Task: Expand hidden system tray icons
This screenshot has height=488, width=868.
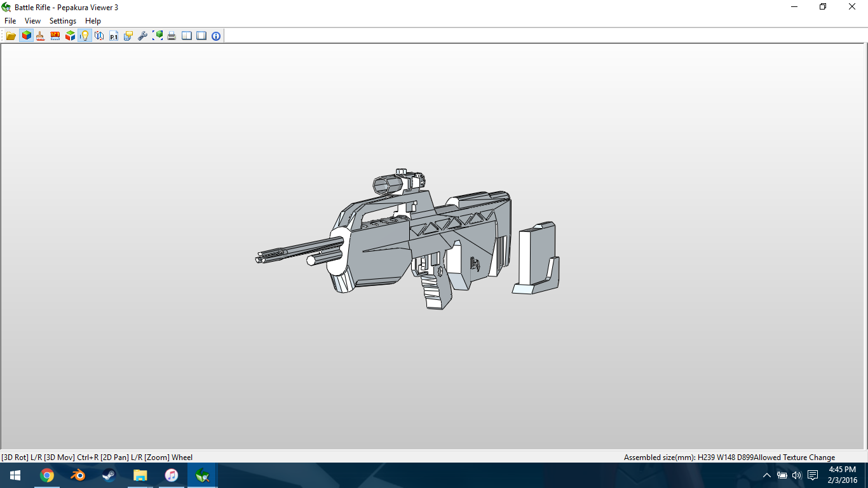Action: click(767, 475)
